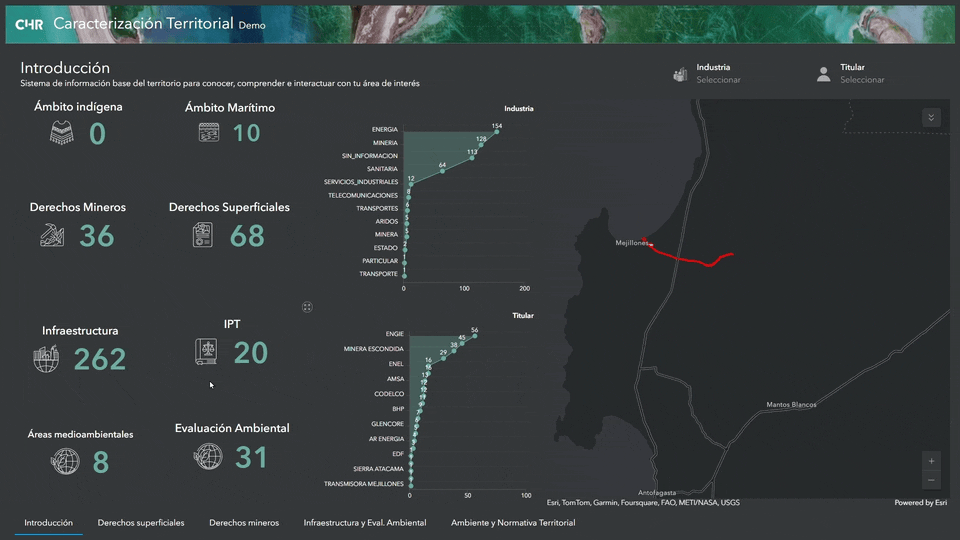Click the Ámbito indígena poncho icon
Image resolution: width=960 pixels, height=540 pixels.
point(62,133)
